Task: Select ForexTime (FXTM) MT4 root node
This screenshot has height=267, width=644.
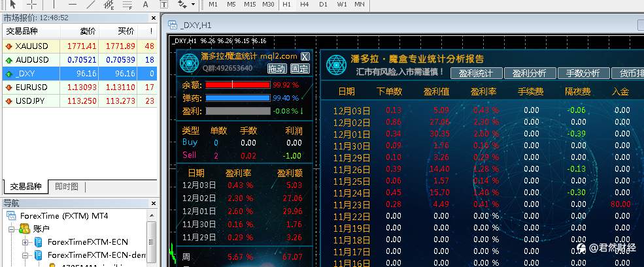Action: click(x=64, y=215)
